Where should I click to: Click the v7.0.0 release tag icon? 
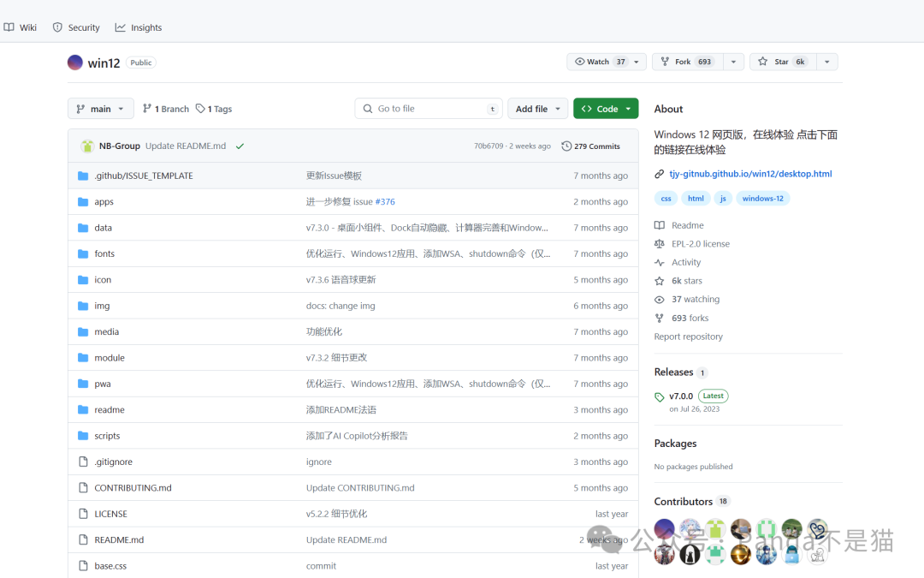click(660, 397)
